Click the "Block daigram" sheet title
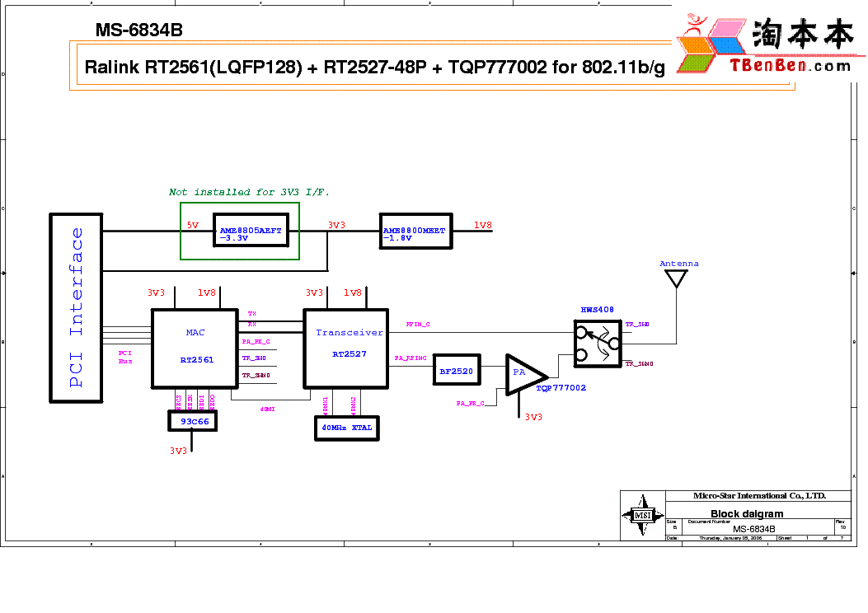The height and width of the screenshot is (613, 868). [x=747, y=514]
